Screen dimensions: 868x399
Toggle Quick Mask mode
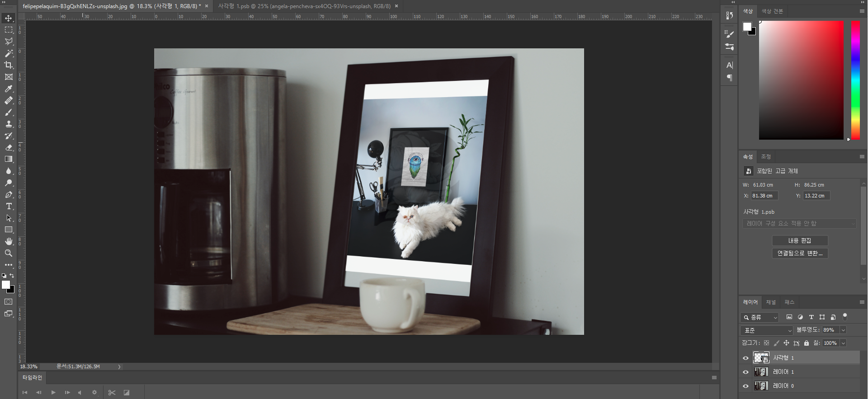tap(9, 301)
